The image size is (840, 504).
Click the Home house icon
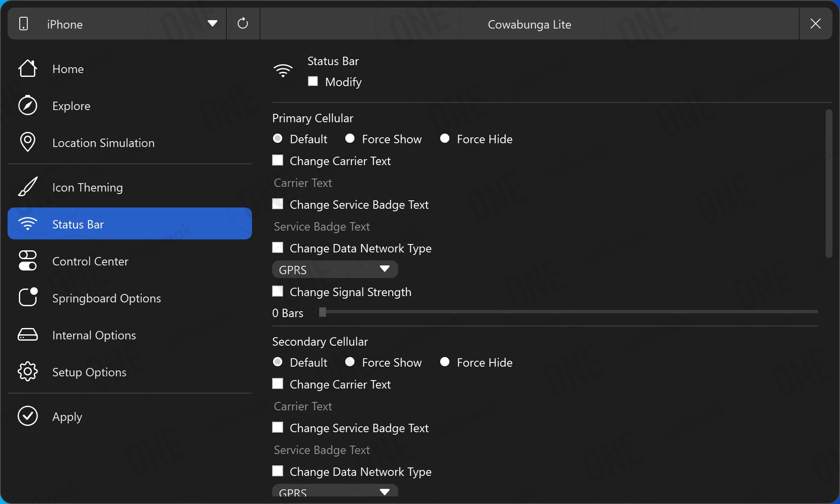coord(28,68)
